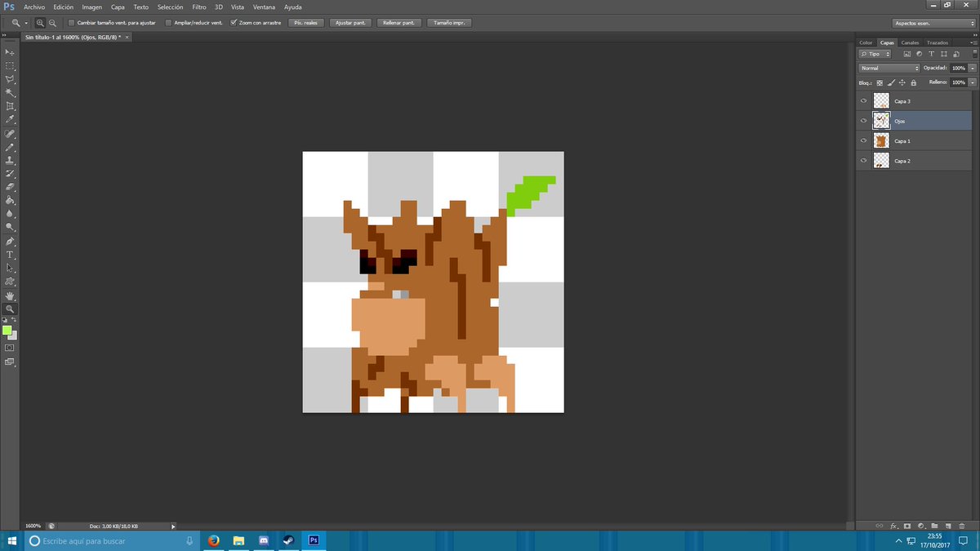Image resolution: width=980 pixels, height=551 pixels.
Task: Select the Polygonal Lasso tool
Action: pyautogui.click(x=10, y=79)
